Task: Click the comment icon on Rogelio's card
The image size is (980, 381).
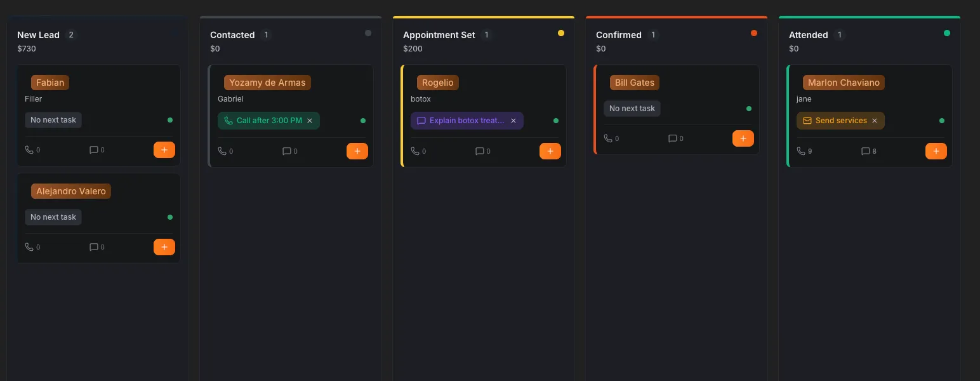Action: [480, 151]
